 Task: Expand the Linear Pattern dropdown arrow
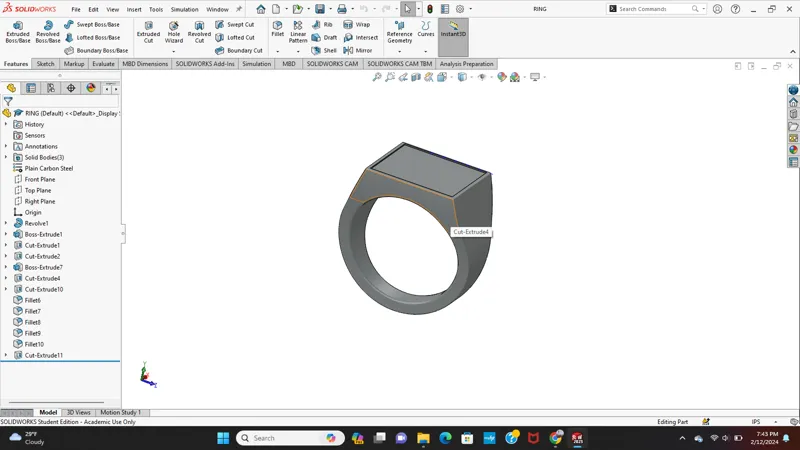pyautogui.click(x=298, y=52)
